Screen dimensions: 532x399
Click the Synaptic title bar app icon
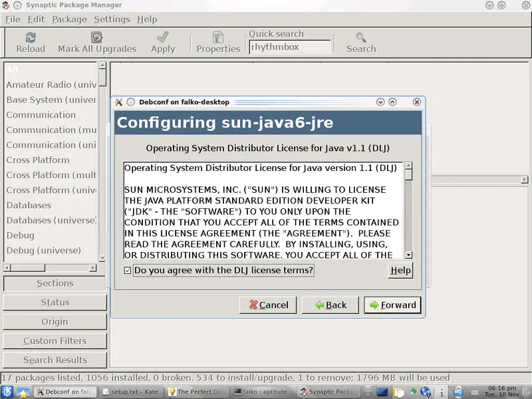point(6,5)
